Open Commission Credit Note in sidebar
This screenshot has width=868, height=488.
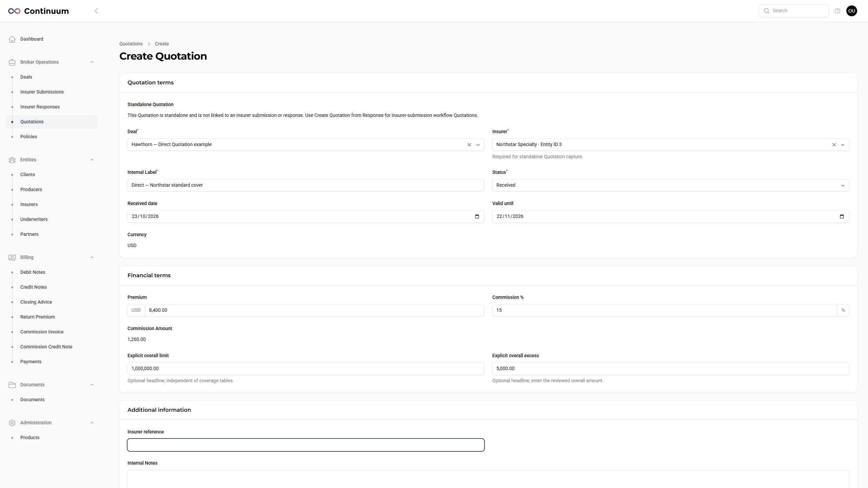coord(46,347)
